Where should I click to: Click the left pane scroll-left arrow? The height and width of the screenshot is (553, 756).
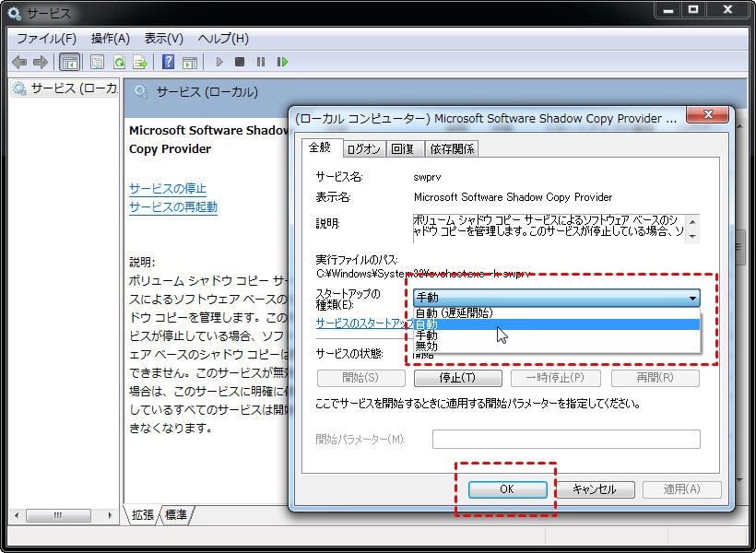[x=17, y=515]
